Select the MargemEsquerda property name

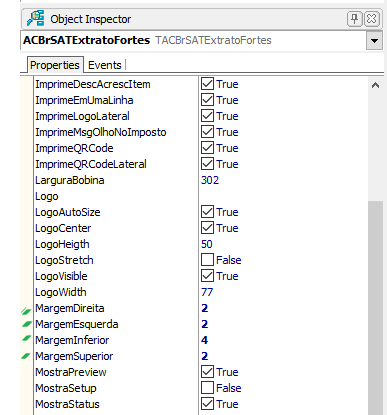(77, 324)
